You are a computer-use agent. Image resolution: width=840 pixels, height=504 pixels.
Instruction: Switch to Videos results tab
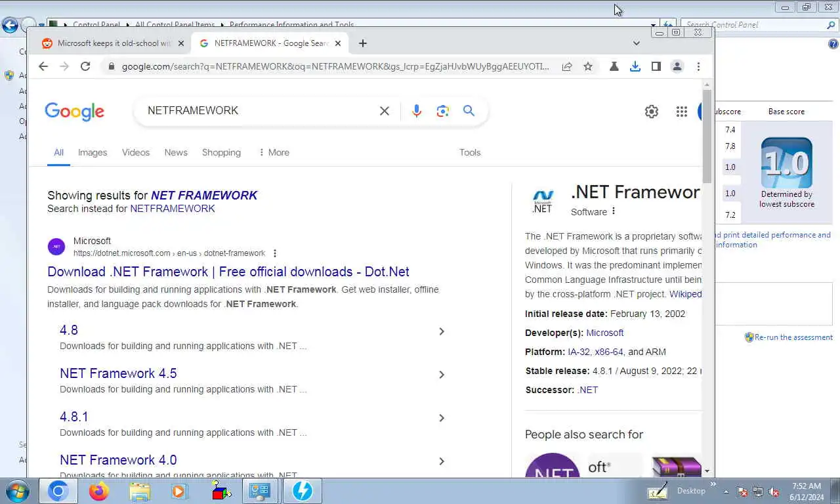(136, 152)
